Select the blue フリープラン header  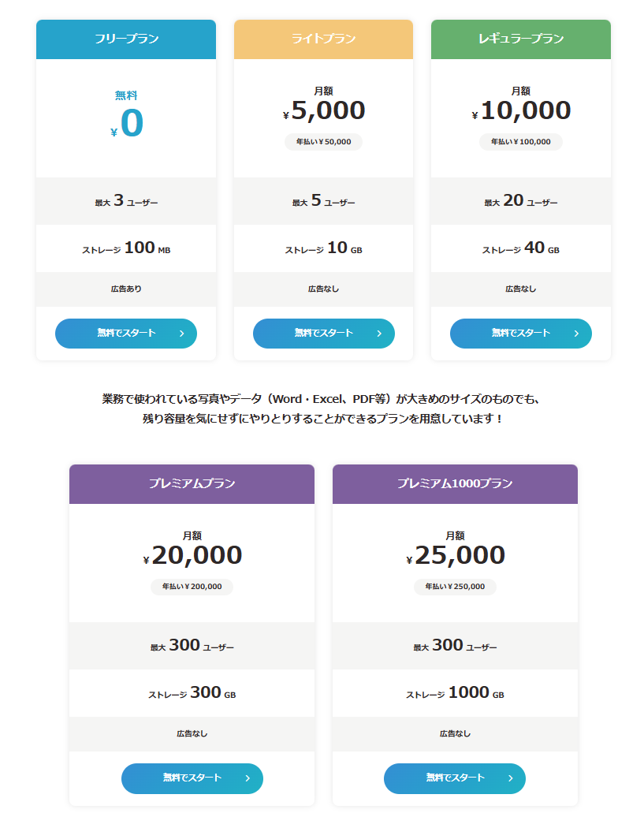click(x=126, y=39)
